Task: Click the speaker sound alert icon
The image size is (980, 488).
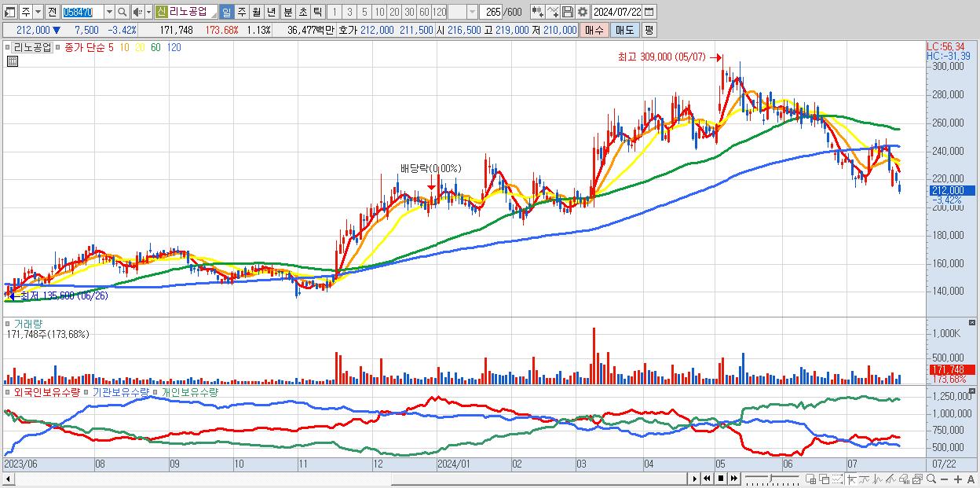Action: (137, 12)
